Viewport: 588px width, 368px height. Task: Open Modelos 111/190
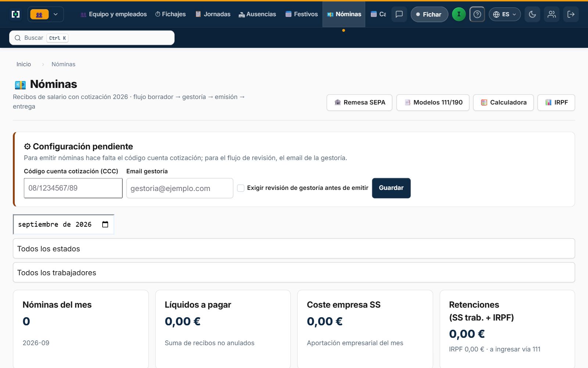click(433, 103)
